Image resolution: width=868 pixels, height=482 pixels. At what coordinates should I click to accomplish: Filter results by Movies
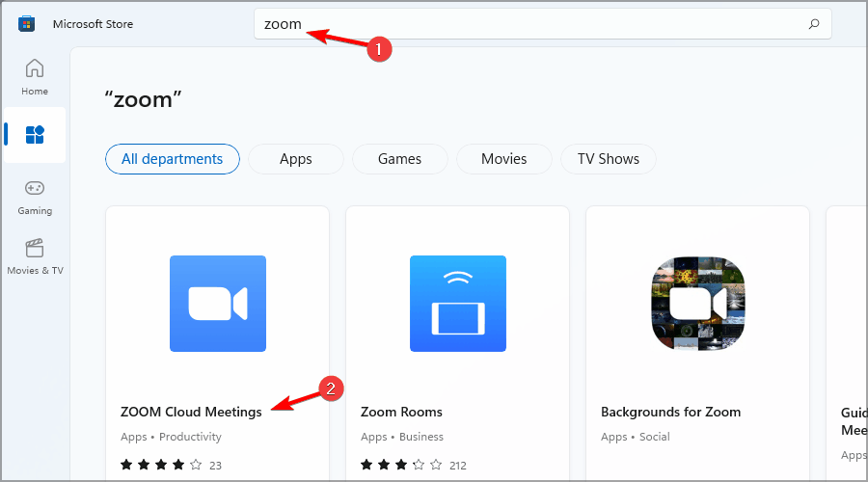[x=503, y=159]
